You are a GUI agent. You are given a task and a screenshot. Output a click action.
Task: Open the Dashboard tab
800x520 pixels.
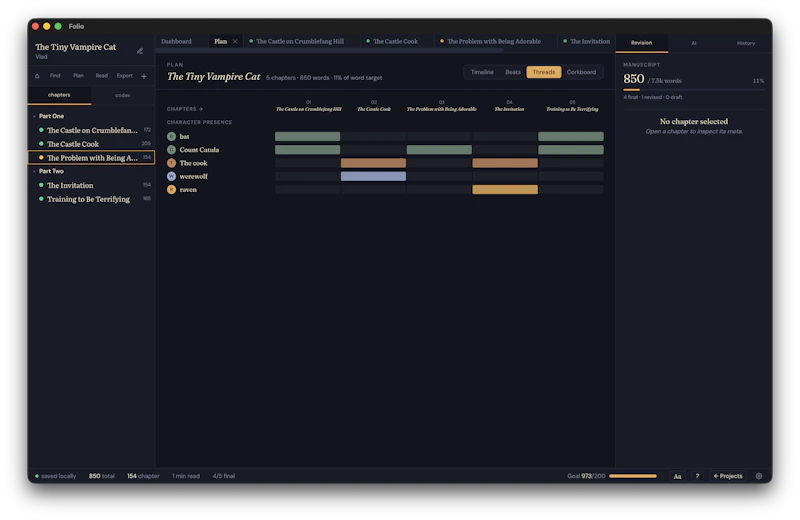click(x=177, y=41)
